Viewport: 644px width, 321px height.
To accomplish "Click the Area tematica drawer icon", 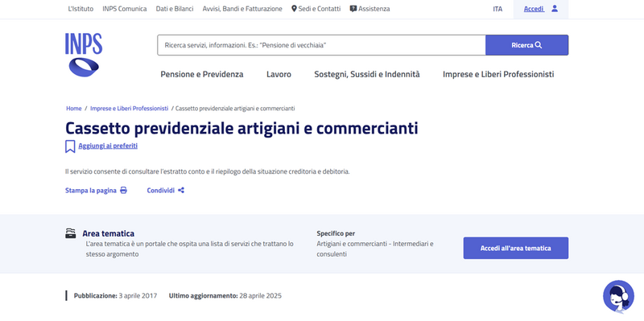I will [x=71, y=233].
